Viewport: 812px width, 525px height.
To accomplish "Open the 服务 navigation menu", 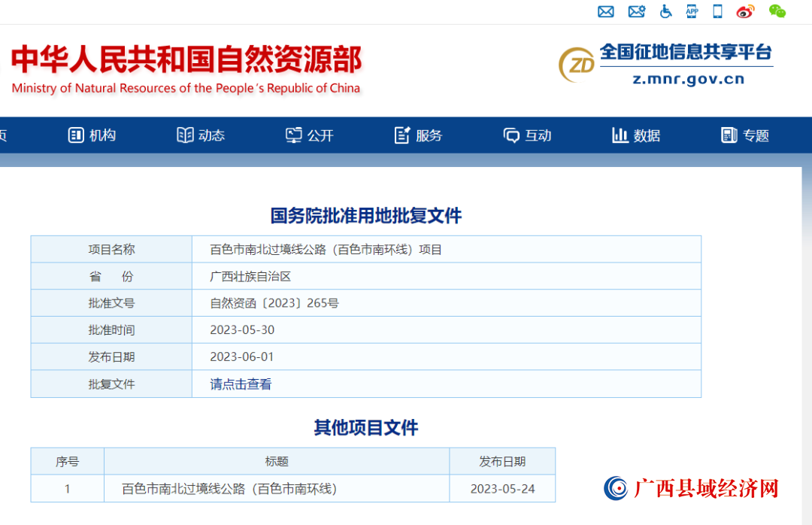I will tap(418, 135).
